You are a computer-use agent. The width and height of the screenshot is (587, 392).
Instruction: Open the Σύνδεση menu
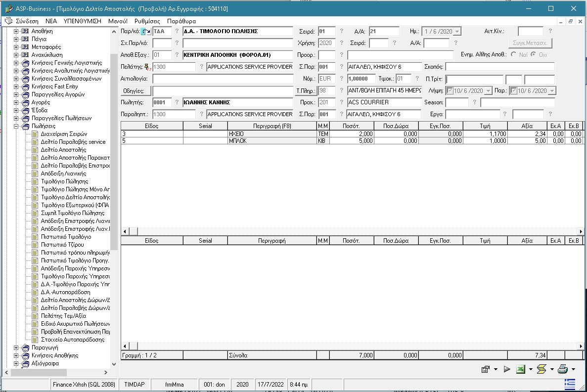(x=27, y=21)
